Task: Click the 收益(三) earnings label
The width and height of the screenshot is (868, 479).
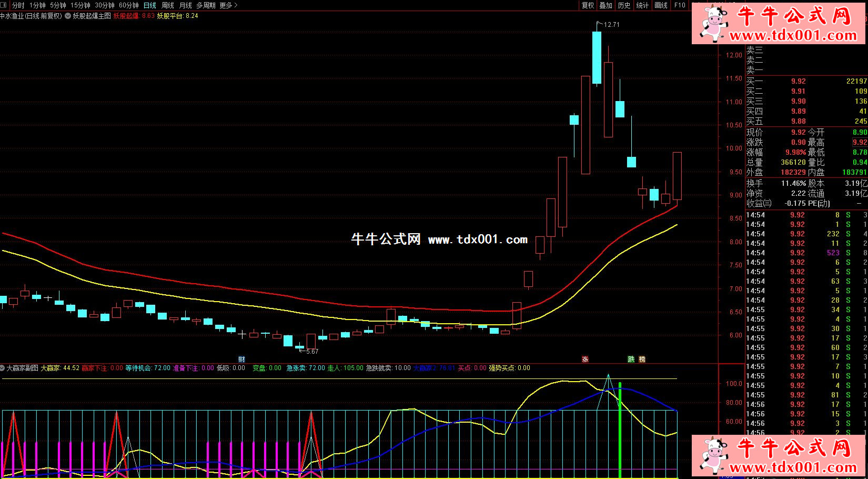Action: click(x=759, y=203)
